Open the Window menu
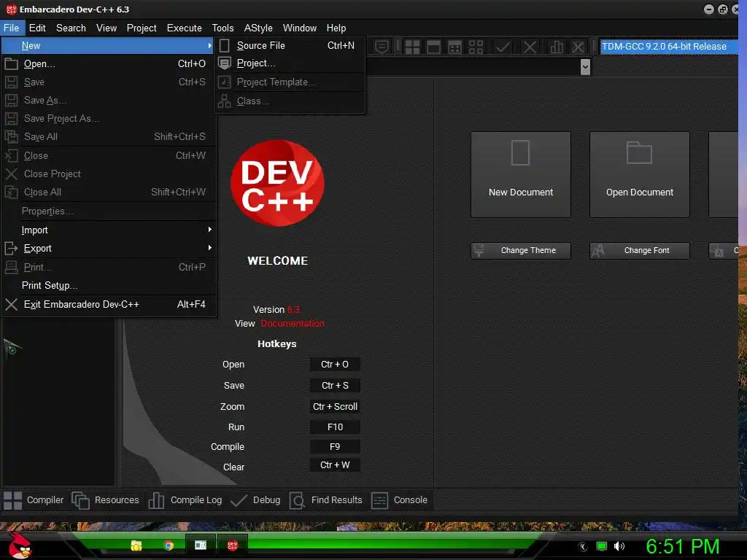This screenshot has width=747, height=560. click(x=300, y=28)
